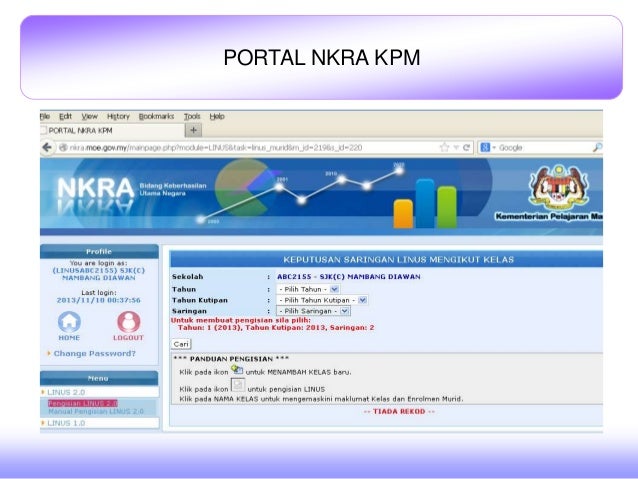The height and width of the screenshot is (479, 638).
Task: Click the Profile panel header
Action: pyautogui.click(x=99, y=252)
